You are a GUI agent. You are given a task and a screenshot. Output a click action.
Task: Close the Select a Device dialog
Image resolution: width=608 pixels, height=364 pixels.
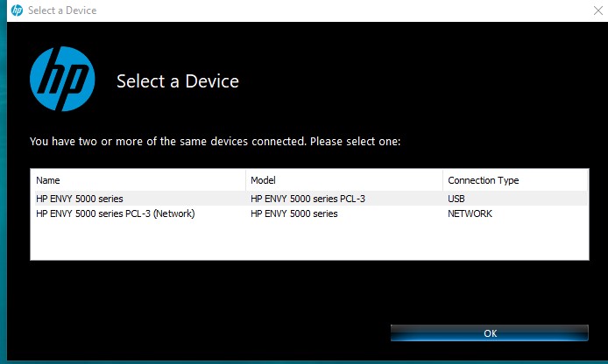click(597, 10)
